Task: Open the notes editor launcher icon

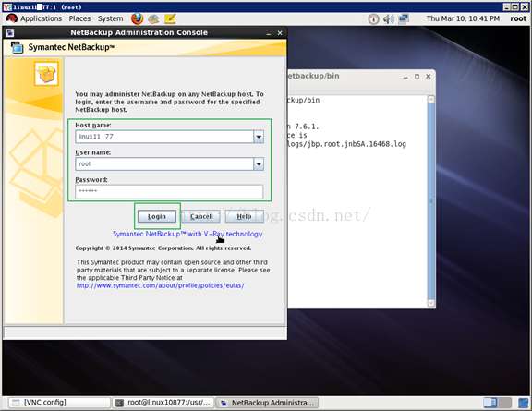Action: pyautogui.click(x=170, y=18)
